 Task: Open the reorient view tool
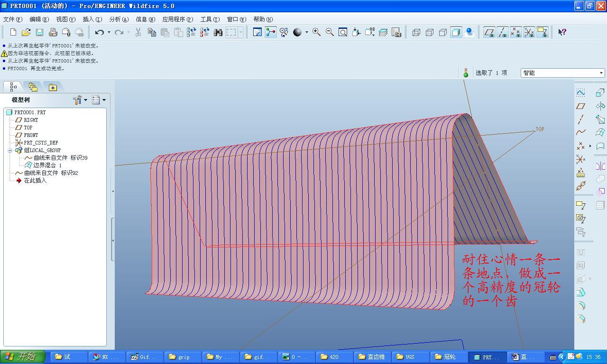pos(356,32)
